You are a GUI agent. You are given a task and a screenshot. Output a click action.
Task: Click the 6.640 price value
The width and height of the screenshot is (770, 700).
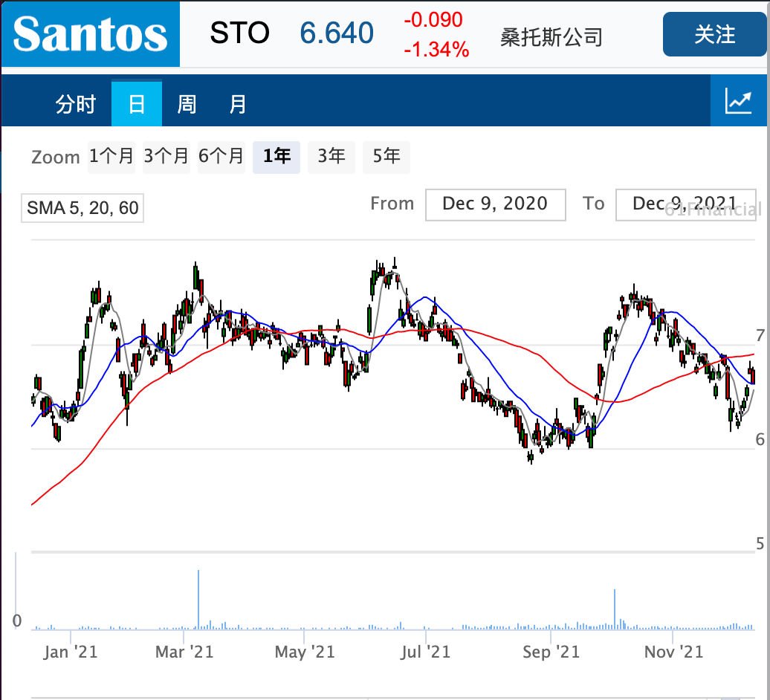[x=337, y=33]
